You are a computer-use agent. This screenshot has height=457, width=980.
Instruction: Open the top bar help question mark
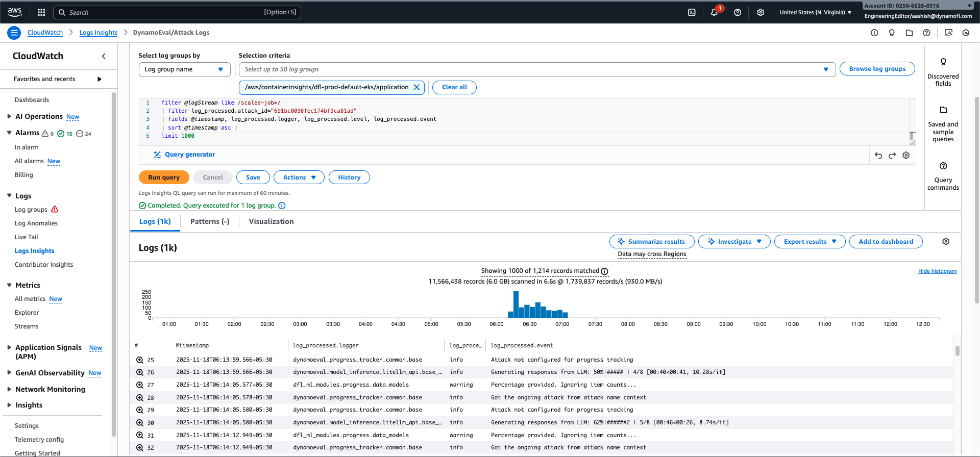(738, 12)
